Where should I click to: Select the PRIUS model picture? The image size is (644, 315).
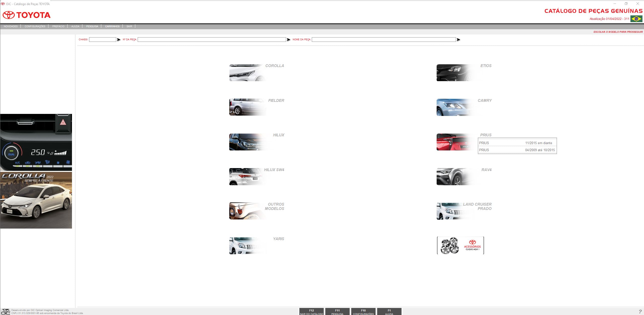click(x=455, y=142)
